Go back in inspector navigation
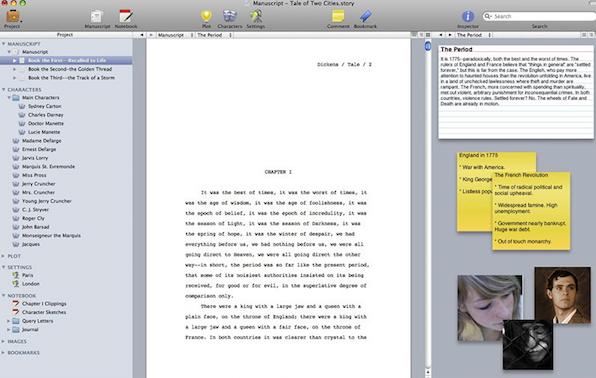 tap(441, 35)
